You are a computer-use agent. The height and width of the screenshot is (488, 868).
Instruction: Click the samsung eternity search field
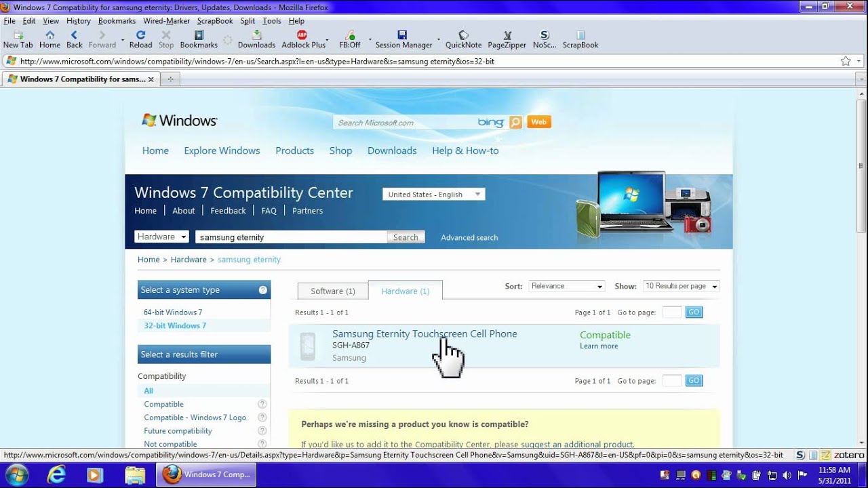click(x=291, y=237)
